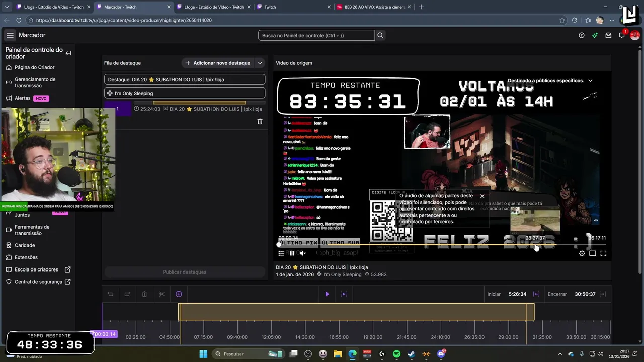Open Steam from the taskbar
This screenshot has height=362, width=644.
[411, 354]
